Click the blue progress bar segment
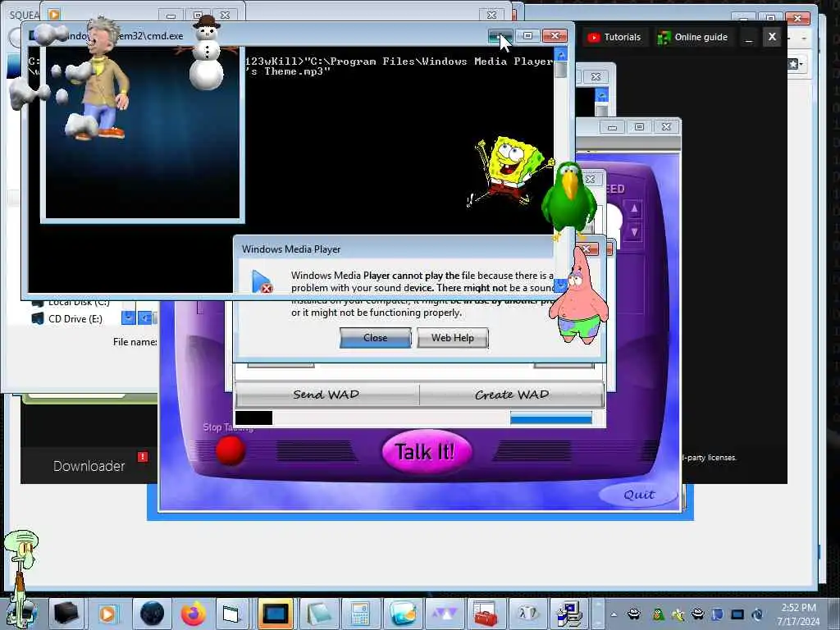This screenshot has width=840, height=630. [550, 418]
